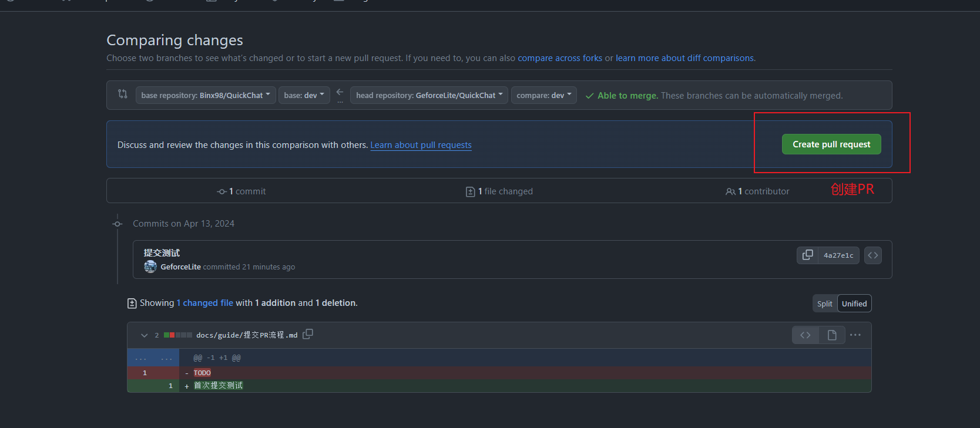Click the hunk header @@ -1 +1 @@

coord(217,358)
